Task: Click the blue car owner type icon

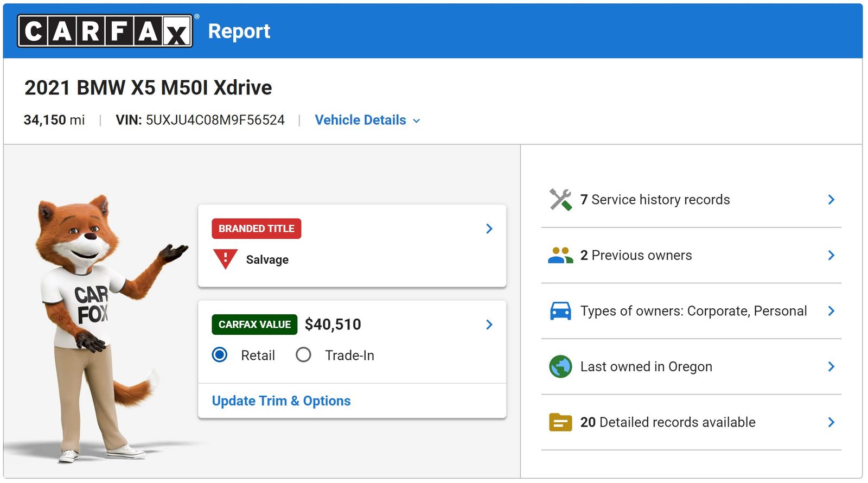Action: tap(560, 311)
